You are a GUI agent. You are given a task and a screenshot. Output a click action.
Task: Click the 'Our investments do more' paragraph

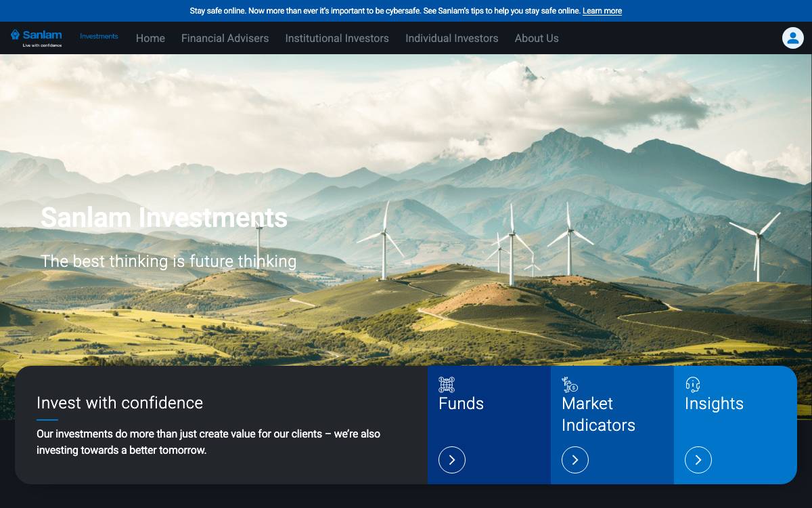point(208,442)
